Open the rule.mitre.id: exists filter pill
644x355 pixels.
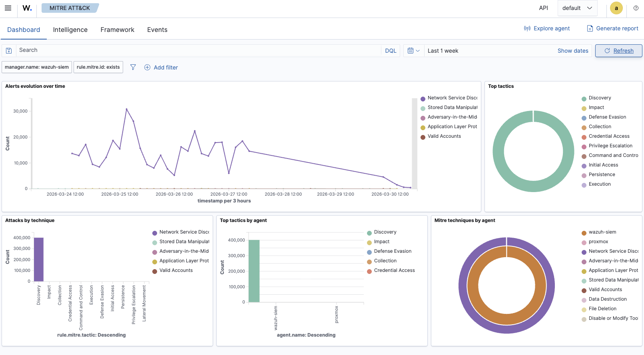pos(98,67)
